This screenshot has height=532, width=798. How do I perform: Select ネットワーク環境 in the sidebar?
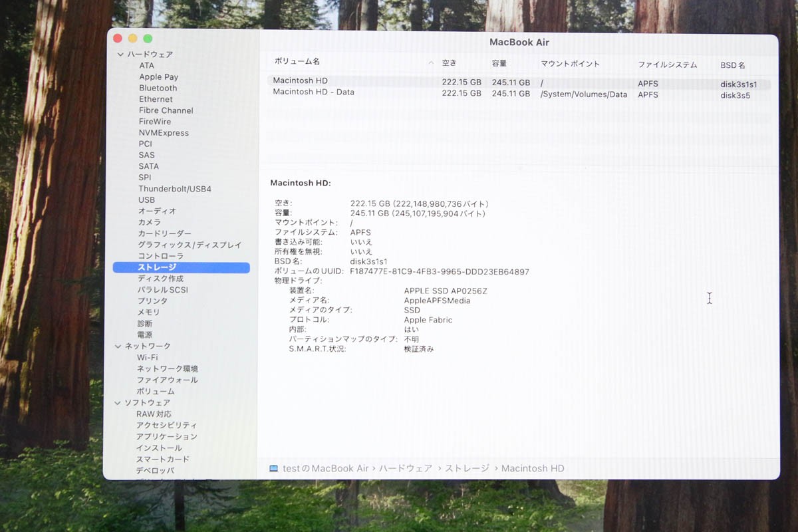click(168, 368)
